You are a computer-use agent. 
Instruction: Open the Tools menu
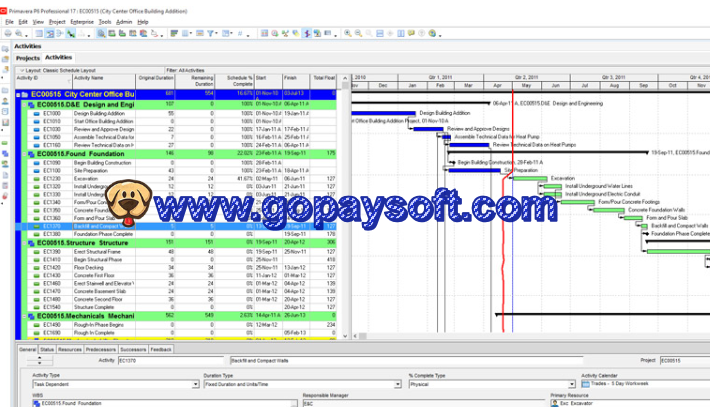point(105,22)
